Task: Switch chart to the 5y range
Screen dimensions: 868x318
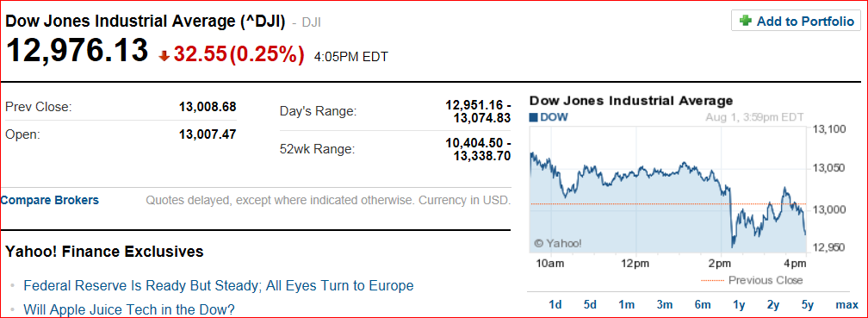Action: [808, 305]
